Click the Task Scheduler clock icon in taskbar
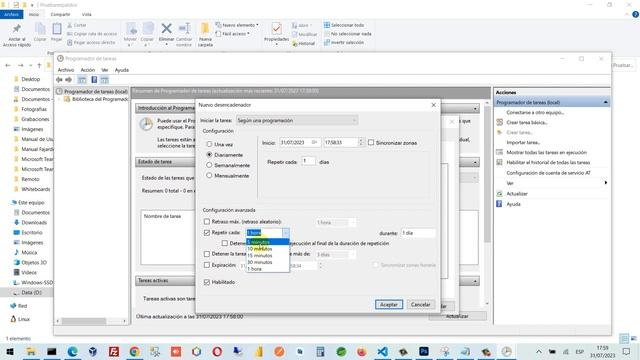The width and height of the screenshot is (640, 360). coord(507,351)
